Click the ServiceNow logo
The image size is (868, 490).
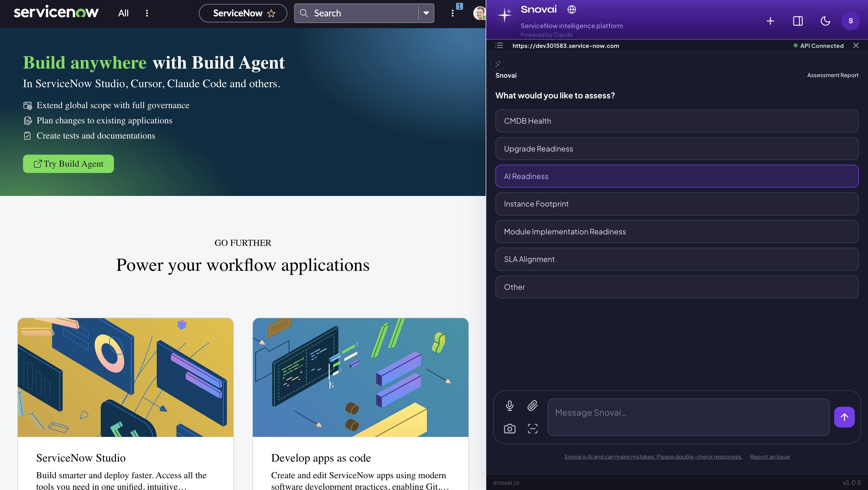pos(56,12)
